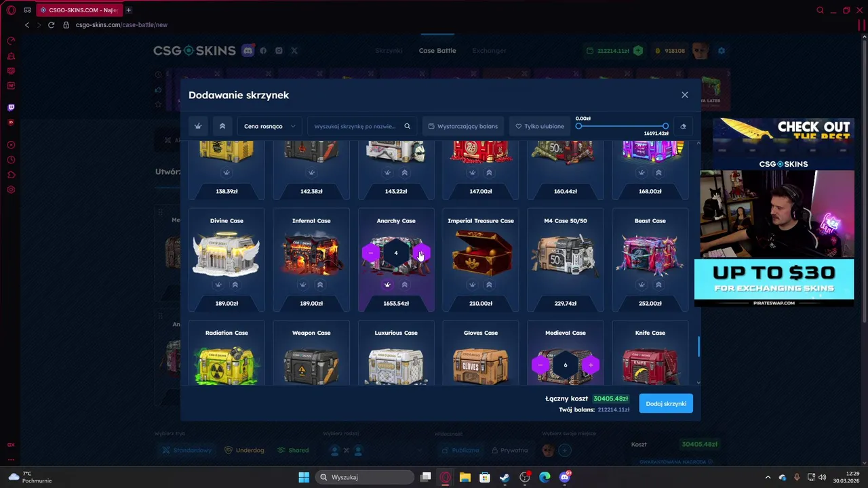The height and width of the screenshot is (488, 868).
Task: Decrease Medieval Case quantity with minus
Action: click(x=540, y=365)
